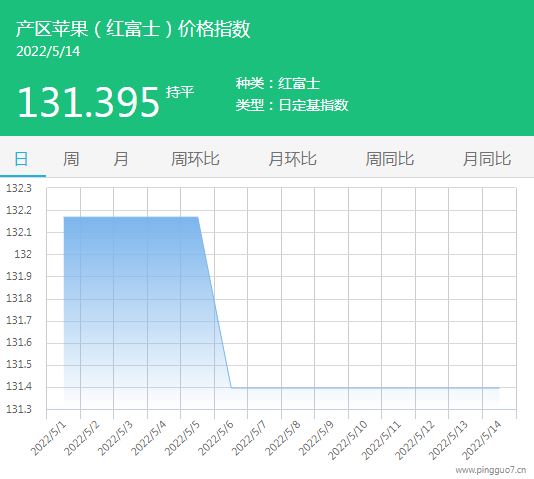Viewport: 534px width, 479px height.
Task: Click the 种类：红富士 label
Action: click(x=278, y=83)
